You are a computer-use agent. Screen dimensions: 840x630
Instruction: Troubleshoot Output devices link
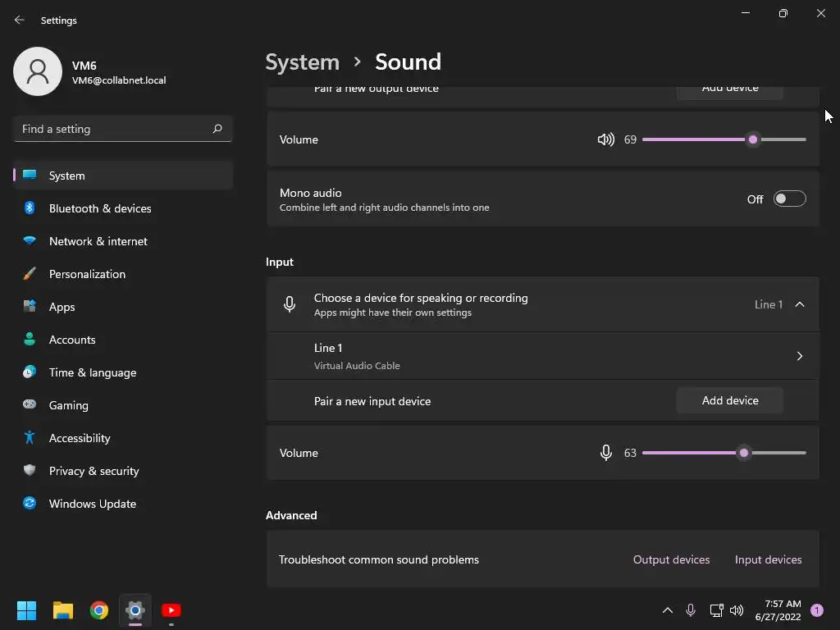[x=671, y=559]
